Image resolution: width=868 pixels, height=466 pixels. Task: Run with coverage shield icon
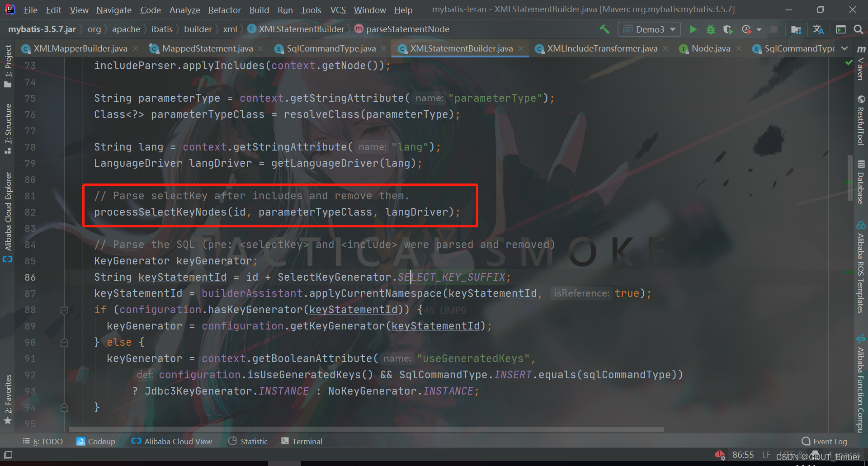coord(728,29)
